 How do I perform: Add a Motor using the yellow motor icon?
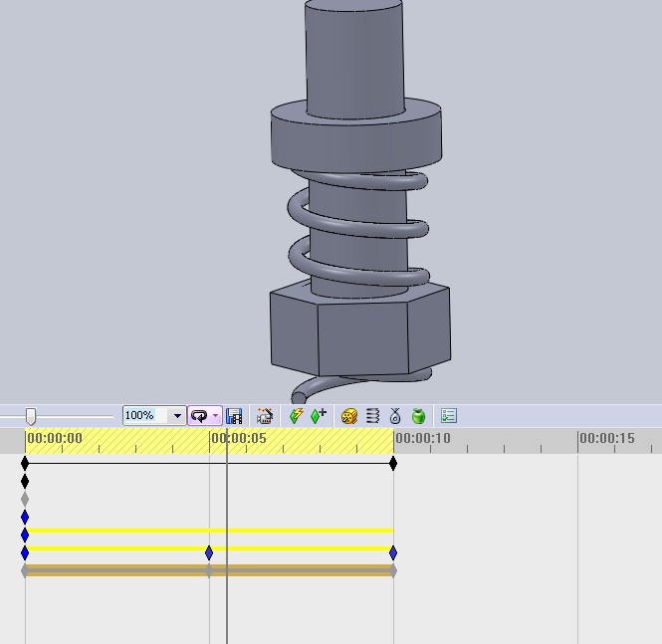349,416
